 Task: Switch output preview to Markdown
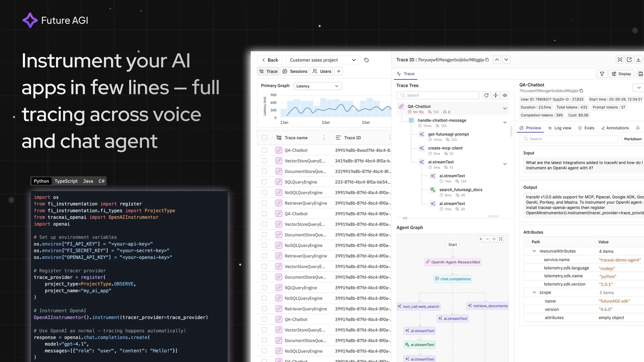point(632,139)
